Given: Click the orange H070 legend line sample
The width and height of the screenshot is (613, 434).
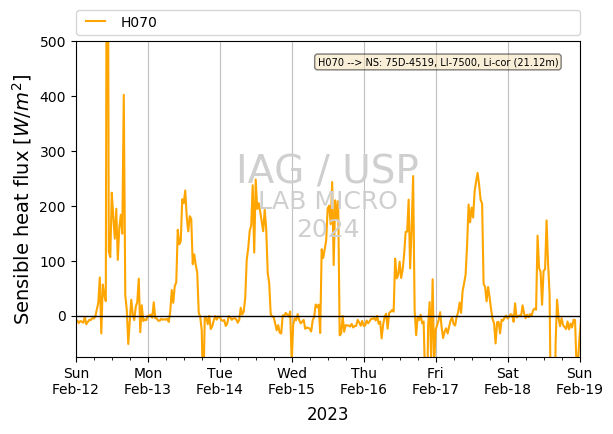Looking at the screenshot, I should pos(95,22).
